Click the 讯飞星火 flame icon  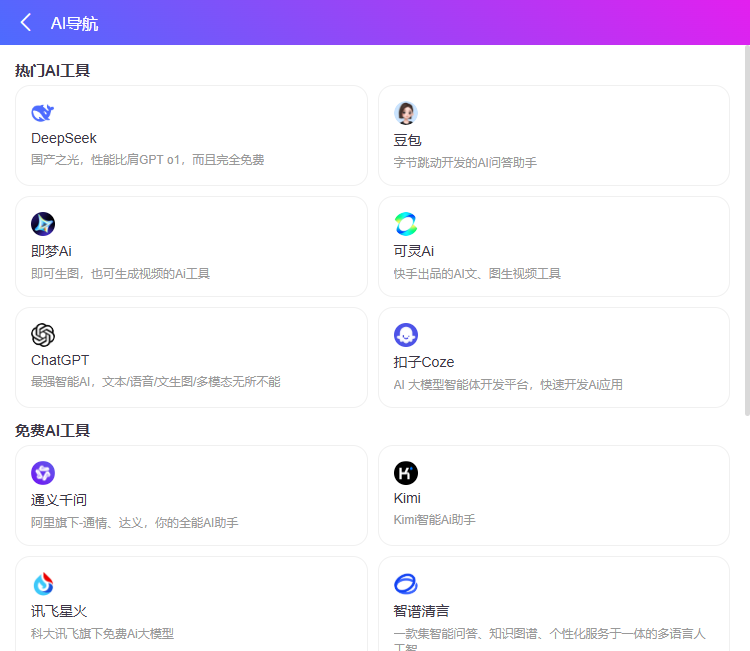[x=43, y=584]
